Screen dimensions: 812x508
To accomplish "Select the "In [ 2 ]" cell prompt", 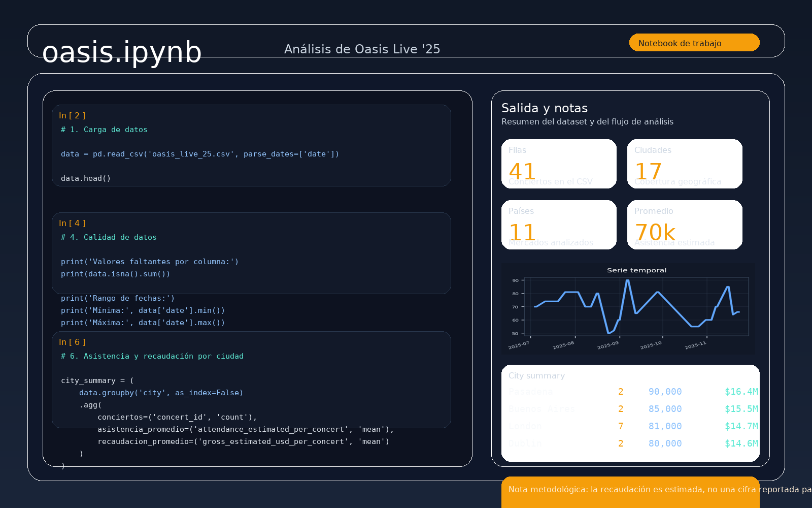I will tap(72, 116).
